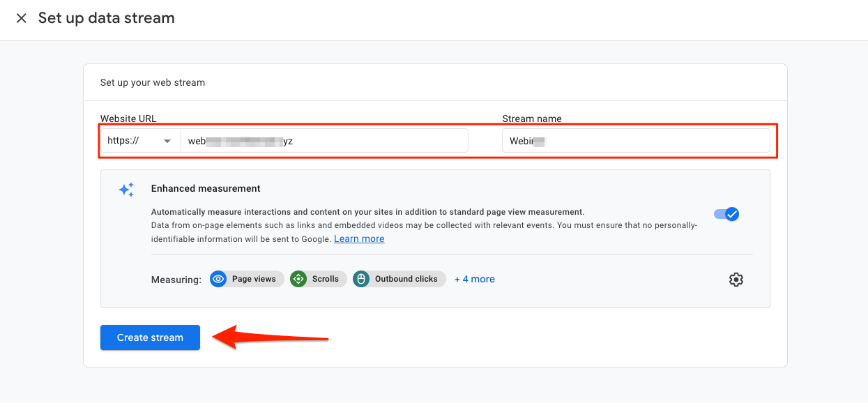Close the Set up data stream dialog
This screenshot has width=868, height=403.
point(22,18)
